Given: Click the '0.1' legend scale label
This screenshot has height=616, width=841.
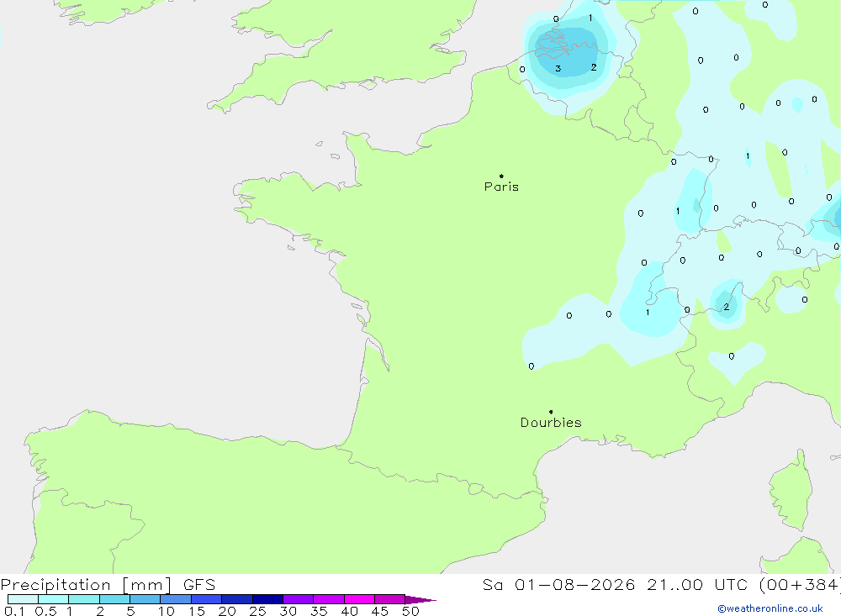Looking at the screenshot, I should (14, 611).
